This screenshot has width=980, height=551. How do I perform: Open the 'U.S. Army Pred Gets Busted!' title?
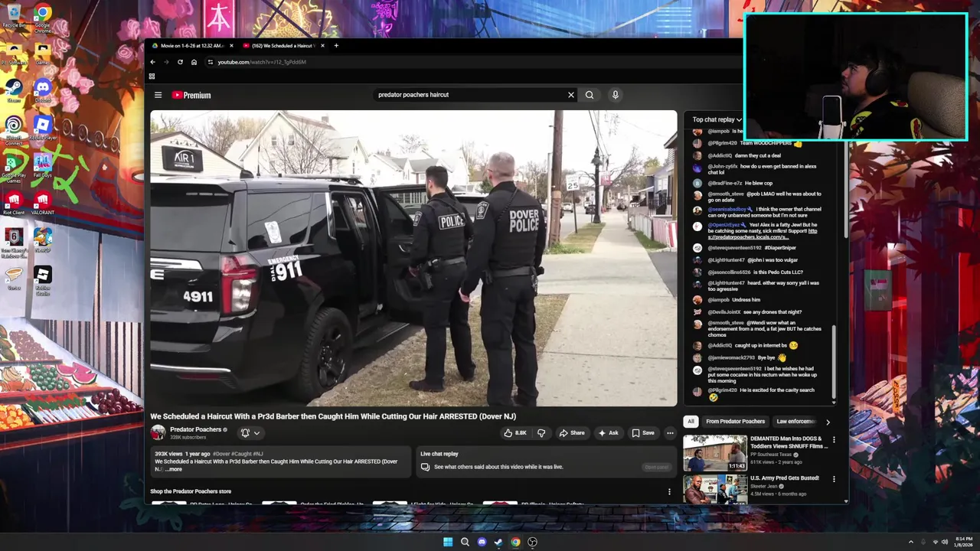click(785, 478)
